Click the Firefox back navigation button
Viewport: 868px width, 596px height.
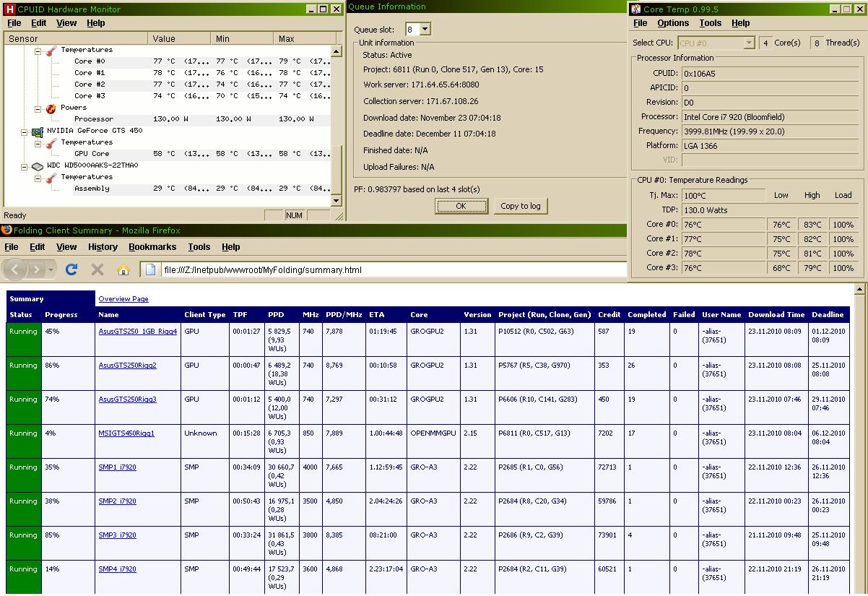tap(16, 269)
